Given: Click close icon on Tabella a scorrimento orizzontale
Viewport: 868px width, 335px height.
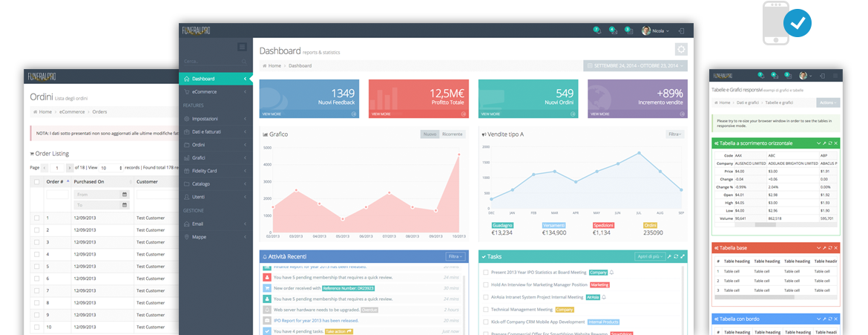Looking at the screenshot, I should [x=836, y=143].
